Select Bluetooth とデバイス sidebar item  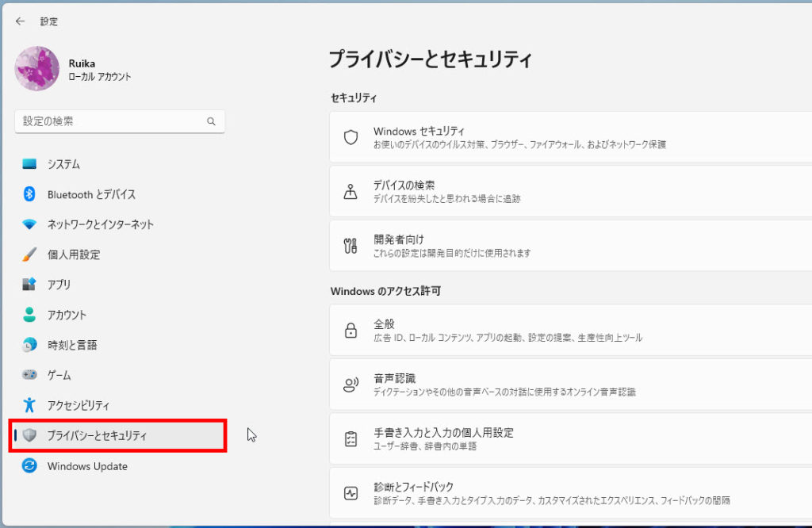click(91, 194)
